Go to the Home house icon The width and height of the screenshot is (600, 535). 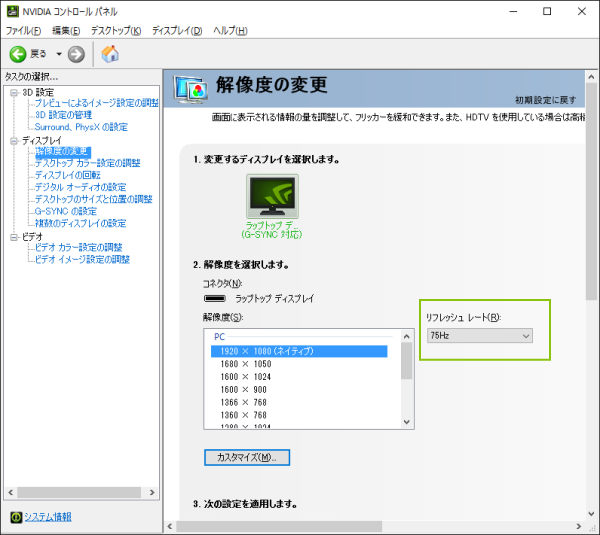pos(110,54)
